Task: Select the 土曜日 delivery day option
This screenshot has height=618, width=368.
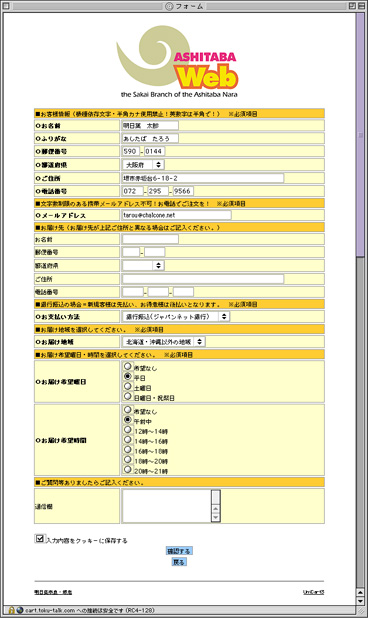Action: [127, 387]
